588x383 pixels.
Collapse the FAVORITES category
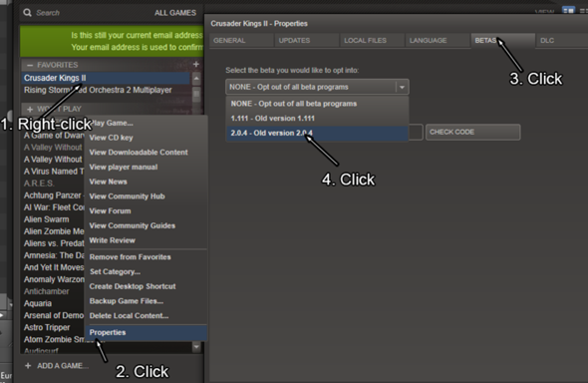[30, 65]
